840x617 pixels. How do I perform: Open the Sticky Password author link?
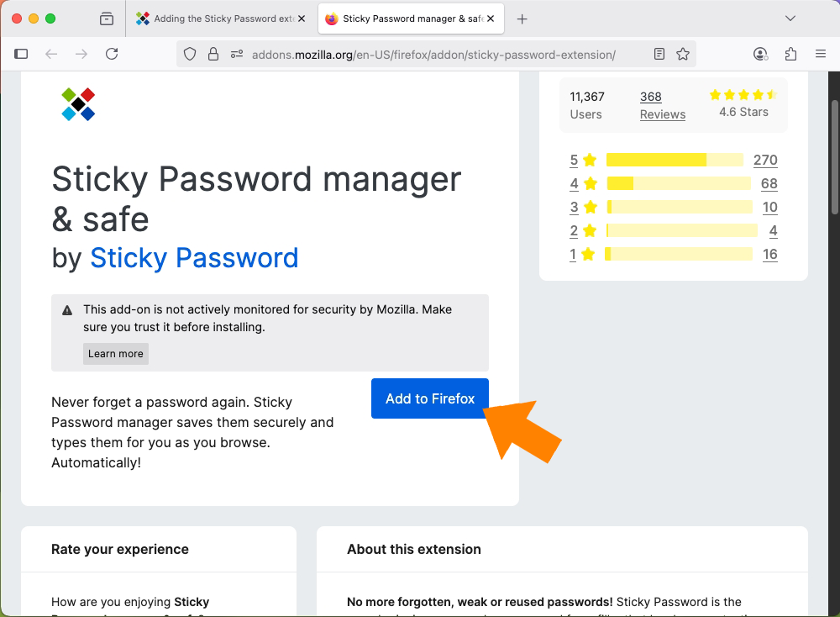pyautogui.click(x=194, y=258)
